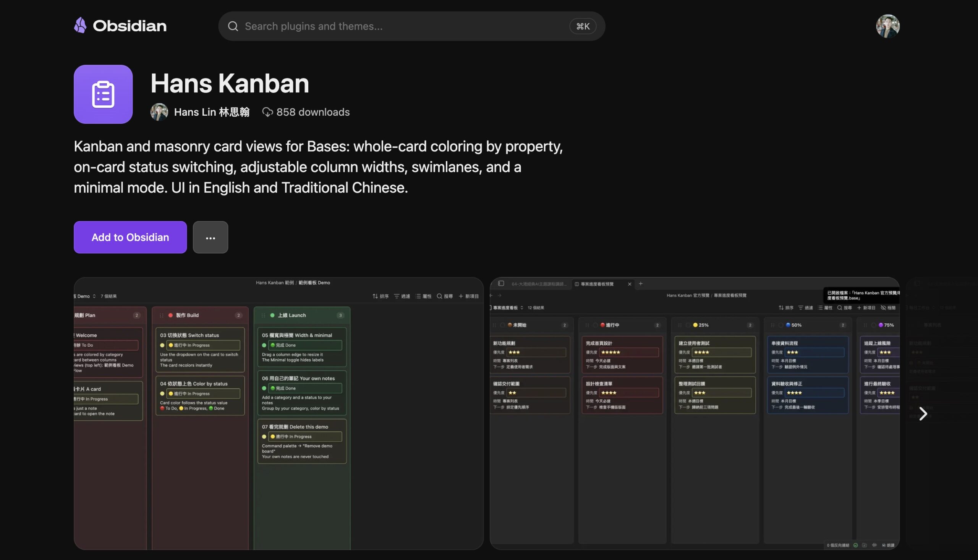Click the "858 downloads" text
The height and width of the screenshot is (560, 978).
coord(313,112)
